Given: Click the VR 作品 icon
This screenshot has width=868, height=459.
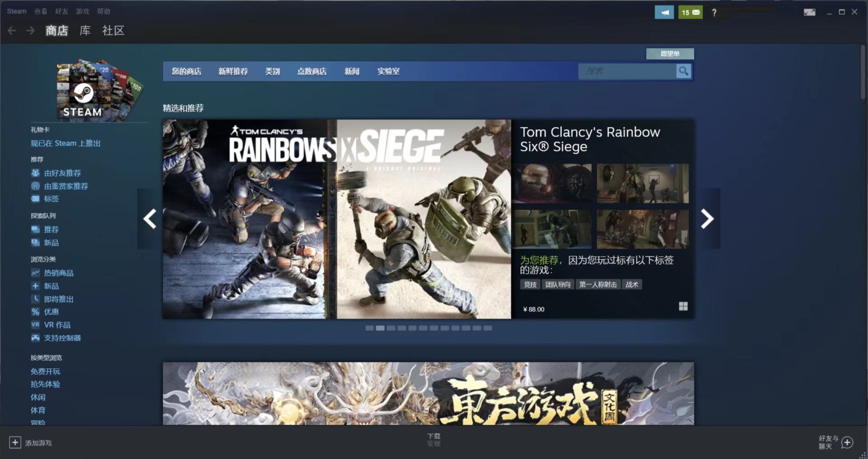Looking at the screenshot, I should click(35, 324).
